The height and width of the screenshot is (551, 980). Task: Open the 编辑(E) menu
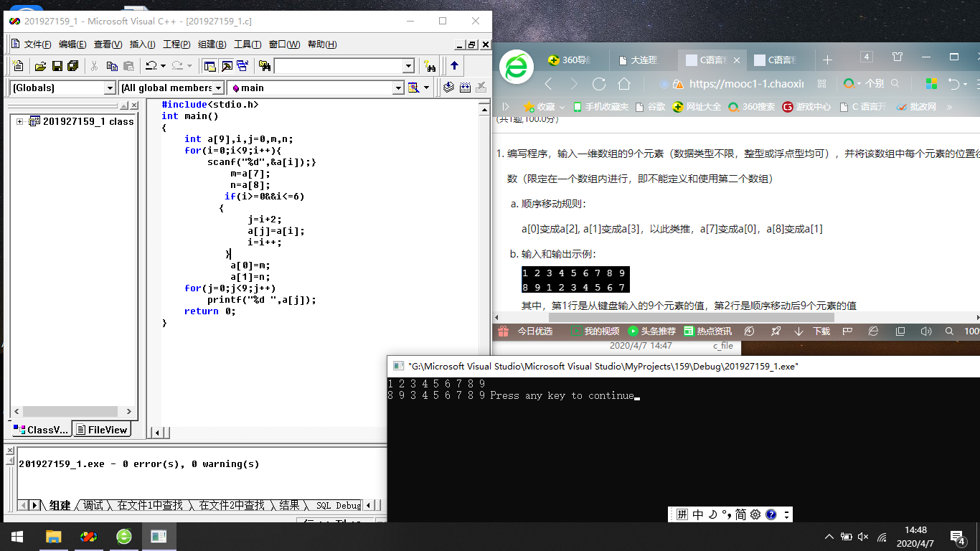(x=72, y=44)
